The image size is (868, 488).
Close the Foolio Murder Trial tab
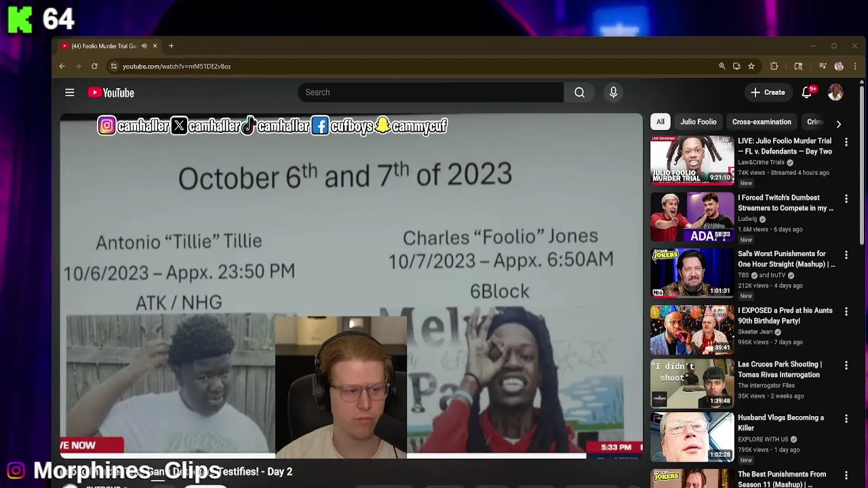point(155,45)
